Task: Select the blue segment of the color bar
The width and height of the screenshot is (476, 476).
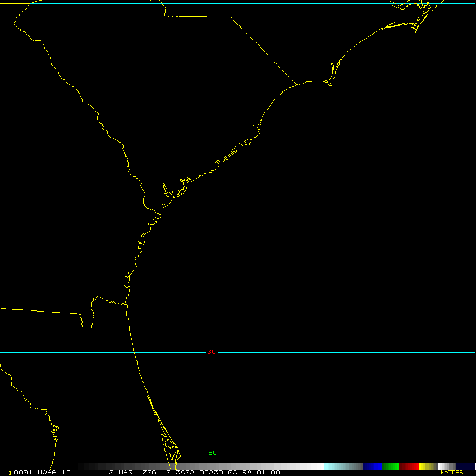Action: coord(372,466)
